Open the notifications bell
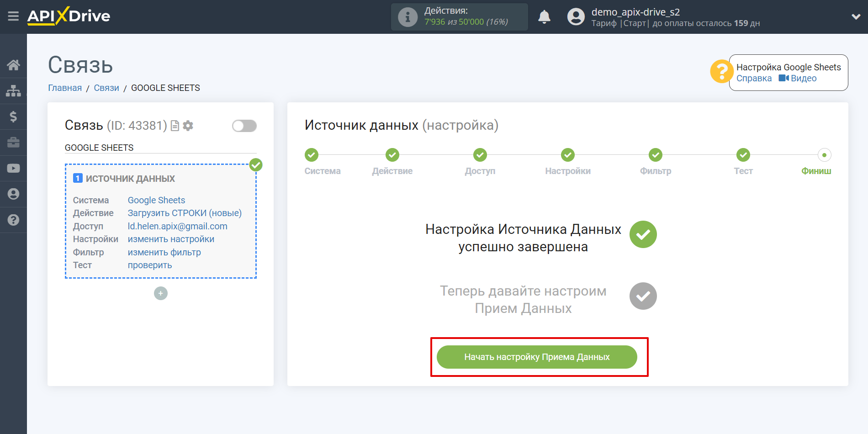Screen dimensions: 868x434 544,17
